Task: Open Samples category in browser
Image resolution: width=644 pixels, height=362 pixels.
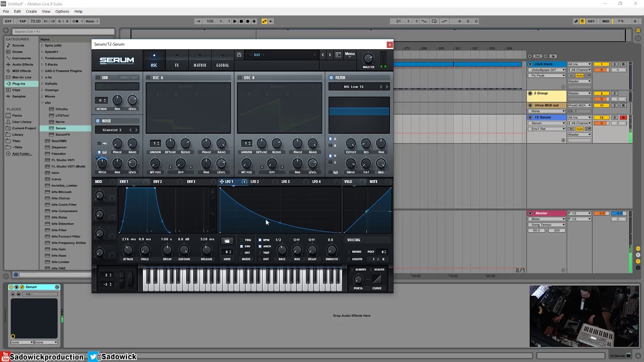Action: [x=19, y=96]
